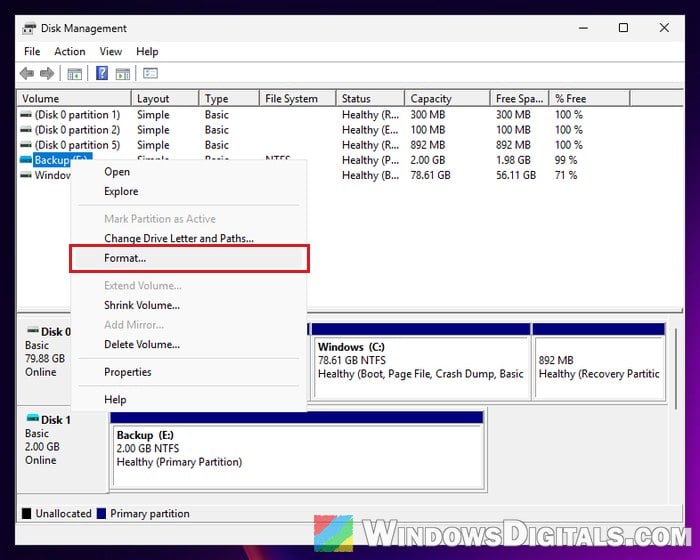Viewport: 700px width, 560px height.
Task: Click the settings list toolbar icon
Action: (x=150, y=73)
